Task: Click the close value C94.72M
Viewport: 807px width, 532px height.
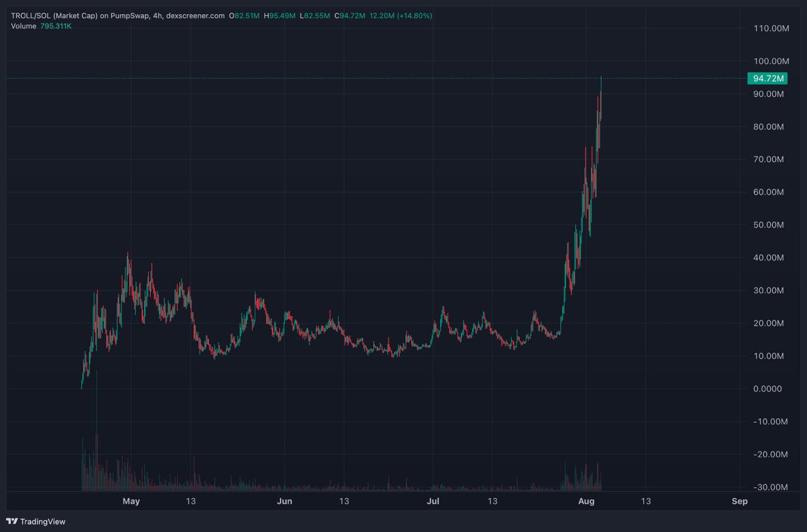Action: [x=351, y=16]
